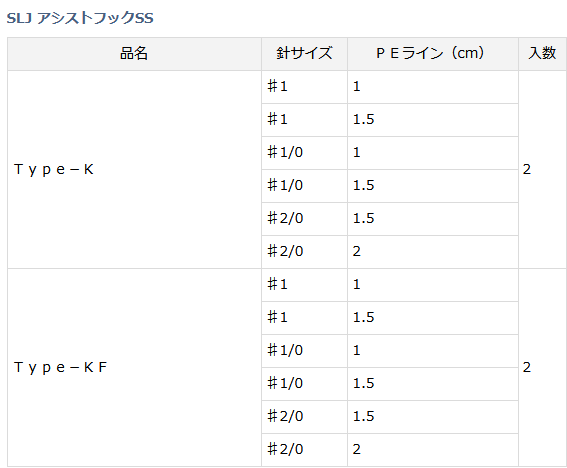Click Type-KF #2/0 row with PE line 2

390,450
